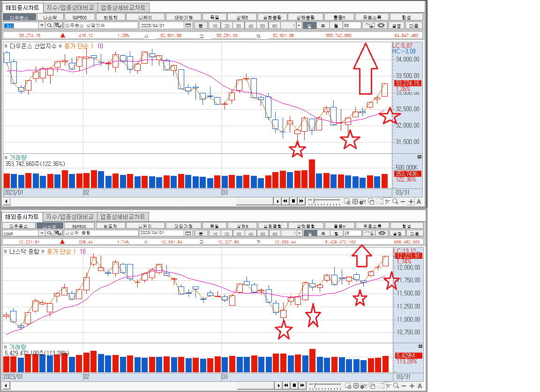Open 지수/업종상대비교 tab in lower window
The height and width of the screenshot is (392, 540).
[x=69, y=217]
